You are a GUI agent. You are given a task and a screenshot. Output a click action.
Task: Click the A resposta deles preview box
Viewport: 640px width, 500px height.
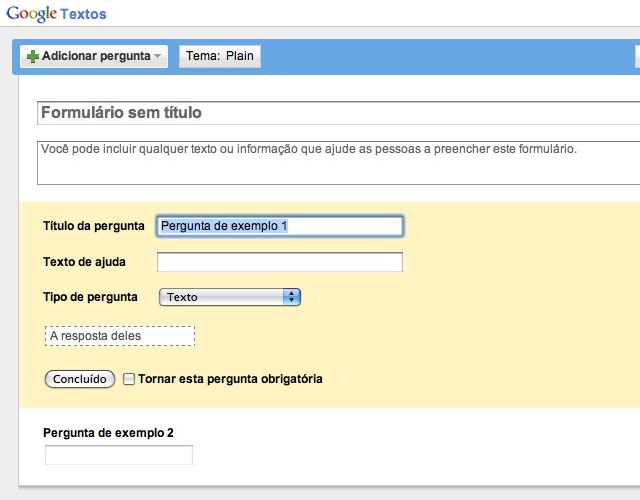coord(120,336)
